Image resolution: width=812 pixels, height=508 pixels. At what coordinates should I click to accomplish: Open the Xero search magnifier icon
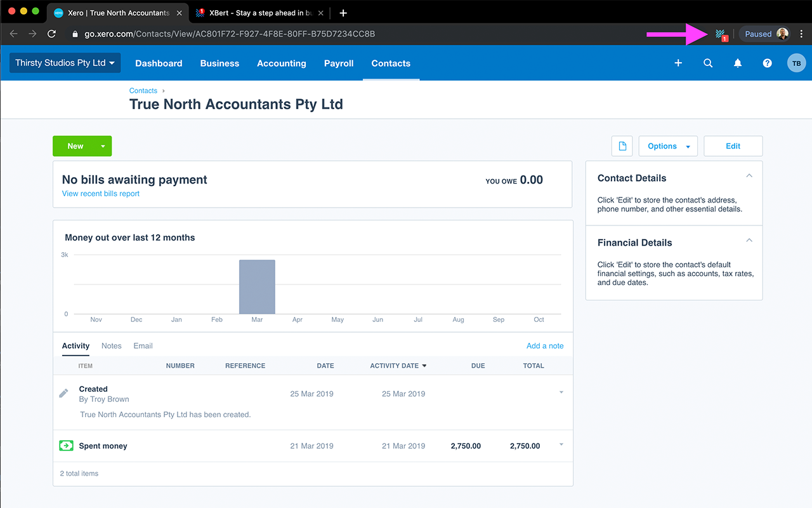(708, 63)
